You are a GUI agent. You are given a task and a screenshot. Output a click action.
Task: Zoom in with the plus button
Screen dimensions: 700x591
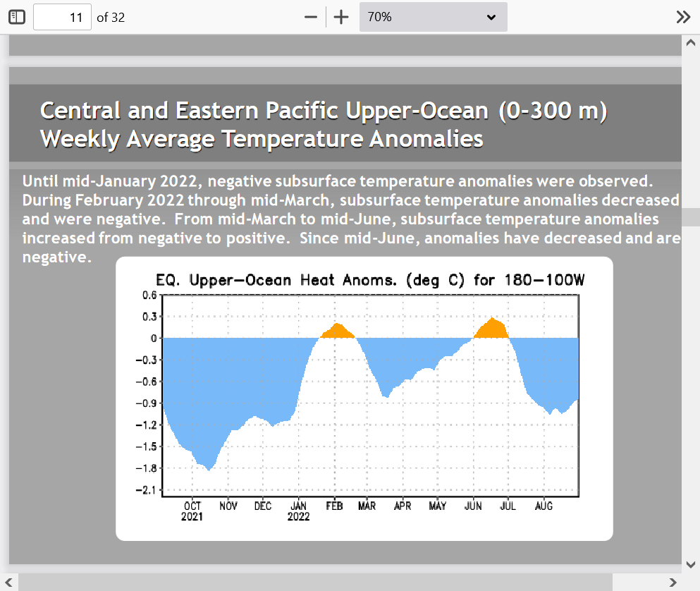pyautogui.click(x=341, y=18)
